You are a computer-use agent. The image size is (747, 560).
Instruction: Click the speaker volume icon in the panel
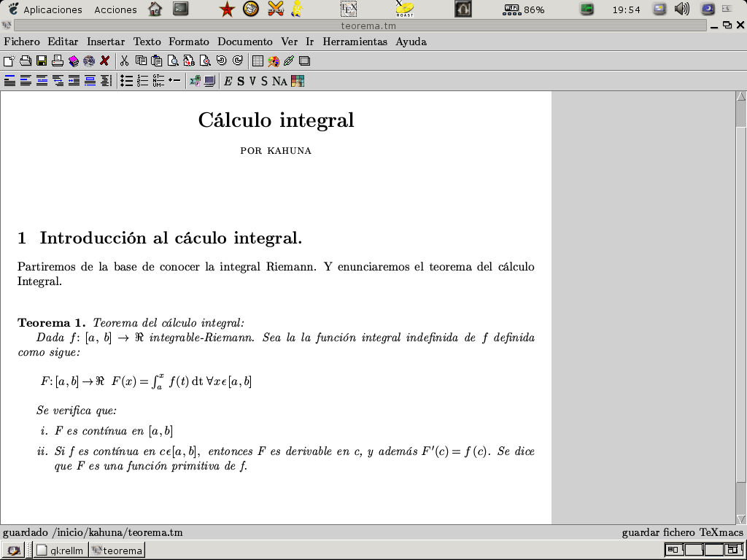click(x=682, y=9)
